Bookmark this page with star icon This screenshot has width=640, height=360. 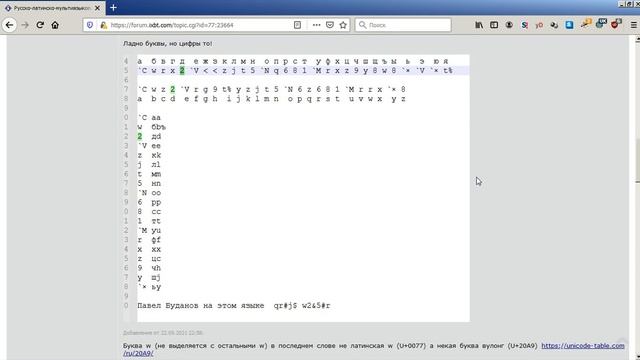343,25
